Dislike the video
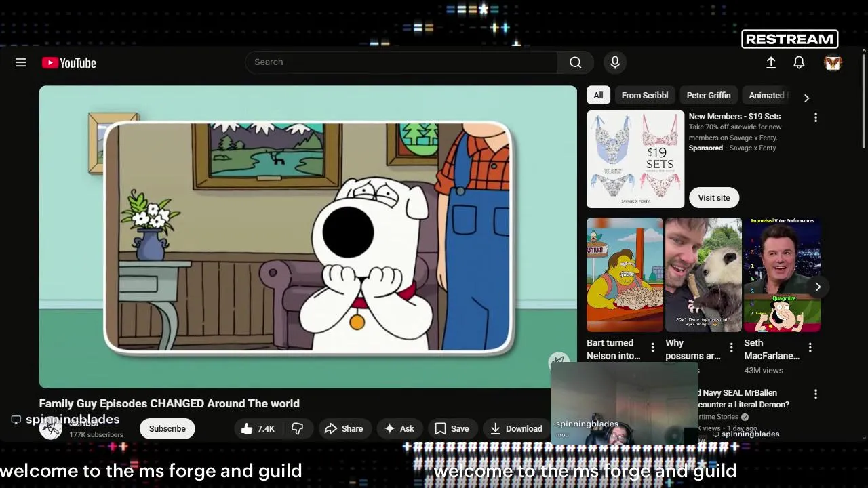 (298, 429)
